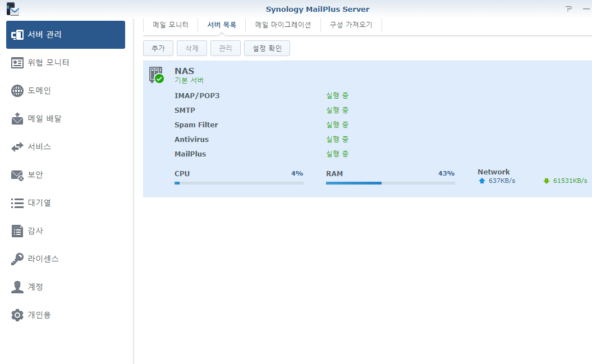Viewport: 592px width, 364px height.
Task: Open 서비스 section with arrows icon
Action: [66, 147]
